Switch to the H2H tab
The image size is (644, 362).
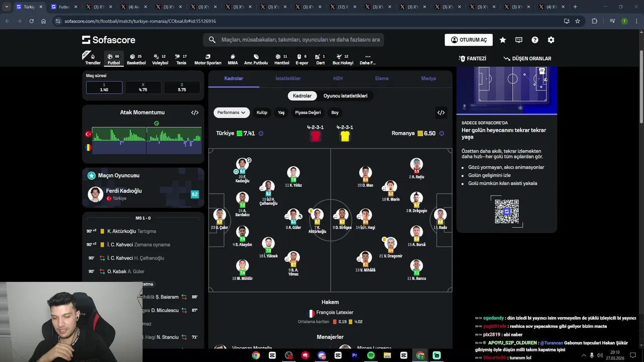pyautogui.click(x=338, y=78)
